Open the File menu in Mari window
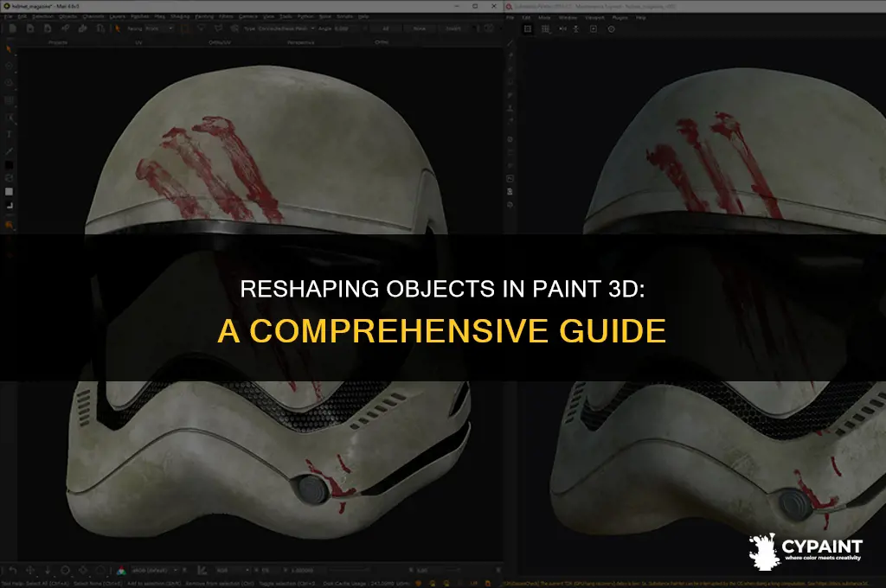This screenshot has height=588, width=886. 9,17
